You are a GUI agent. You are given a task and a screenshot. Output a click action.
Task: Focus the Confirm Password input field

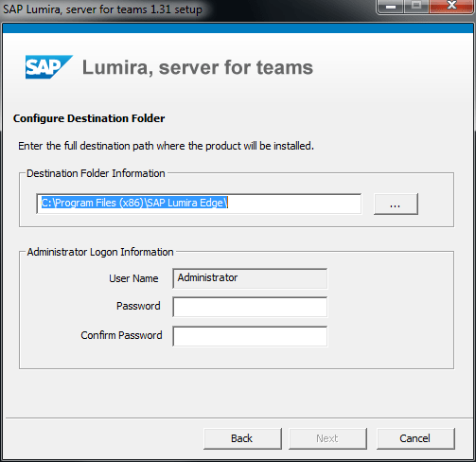click(x=250, y=336)
